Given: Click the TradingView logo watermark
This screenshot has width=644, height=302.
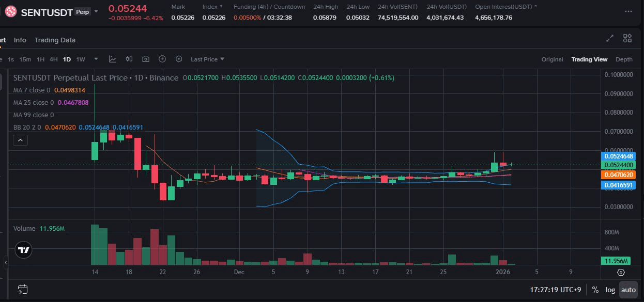Looking at the screenshot, I should tap(23, 250).
